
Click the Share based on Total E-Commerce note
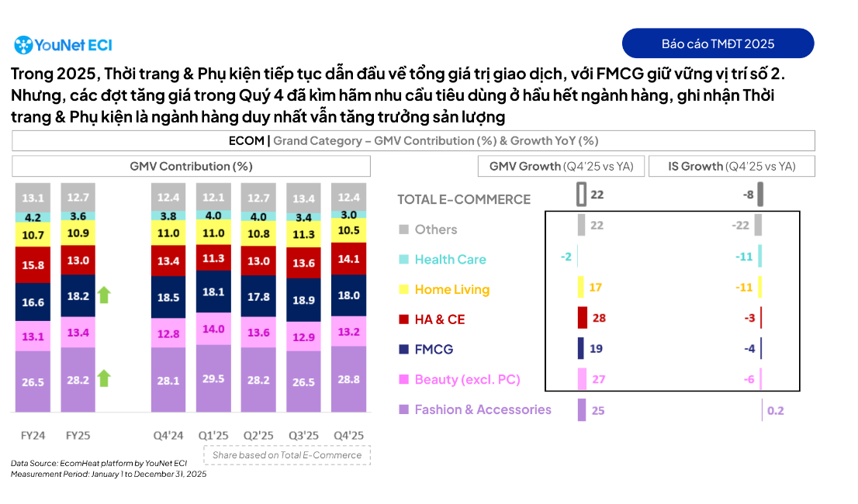tap(287, 455)
